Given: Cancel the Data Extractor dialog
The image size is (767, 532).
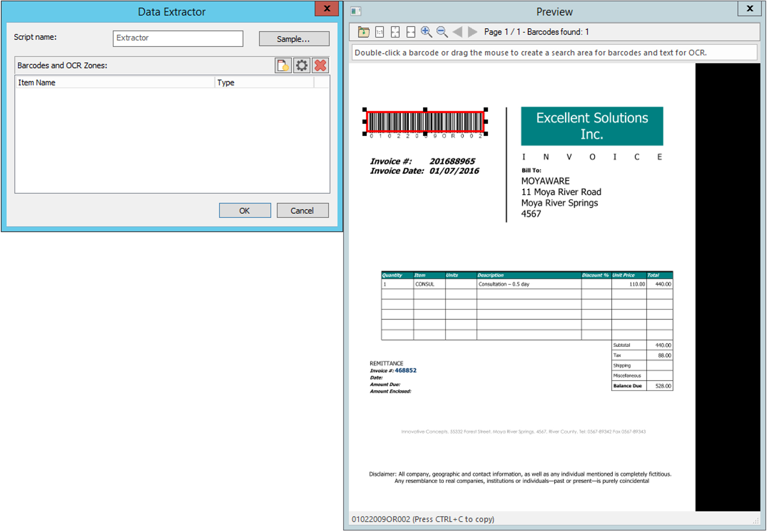Looking at the screenshot, I should click(x=303, y=210).
